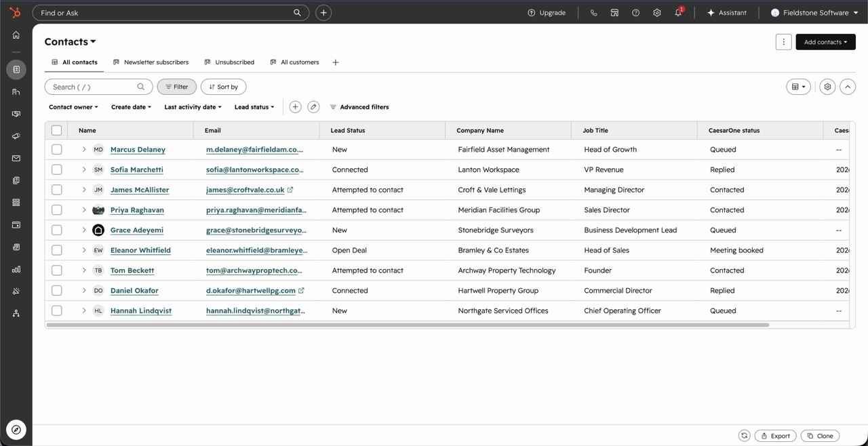Image resolution: width=868 pixels, height=446 pixels.
Task: Click the three-dot more actions button
Action: coord(783,42)
